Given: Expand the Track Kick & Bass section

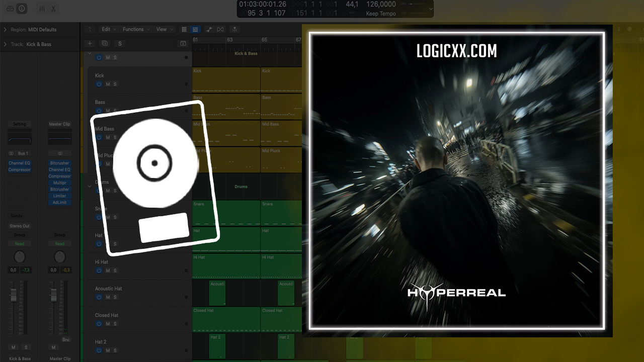Looking at the screenshot, I should point(5,44).
